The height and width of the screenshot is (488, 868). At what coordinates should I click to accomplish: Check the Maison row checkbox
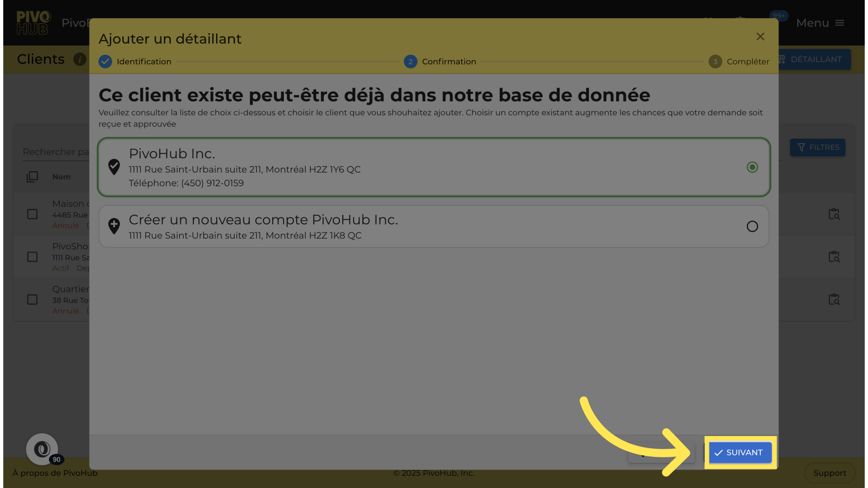click(x=32, y=214)
